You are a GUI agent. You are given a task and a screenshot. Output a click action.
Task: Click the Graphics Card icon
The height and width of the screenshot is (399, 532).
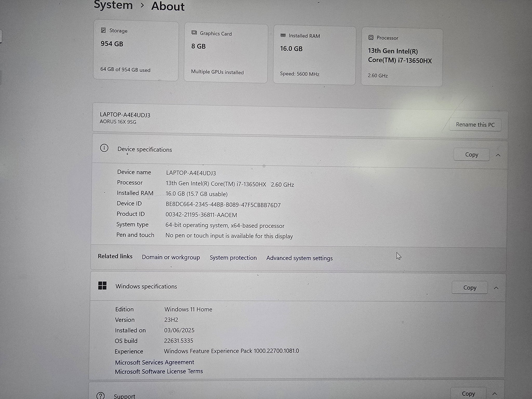click(194, 33)
